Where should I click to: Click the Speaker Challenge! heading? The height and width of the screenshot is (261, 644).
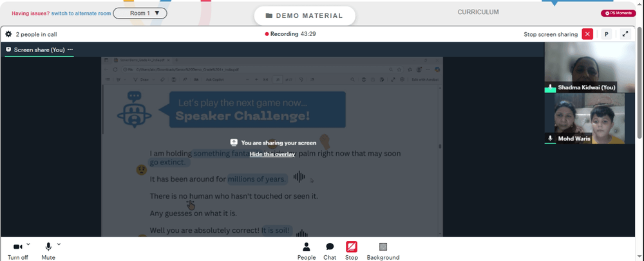click(242, 116)
